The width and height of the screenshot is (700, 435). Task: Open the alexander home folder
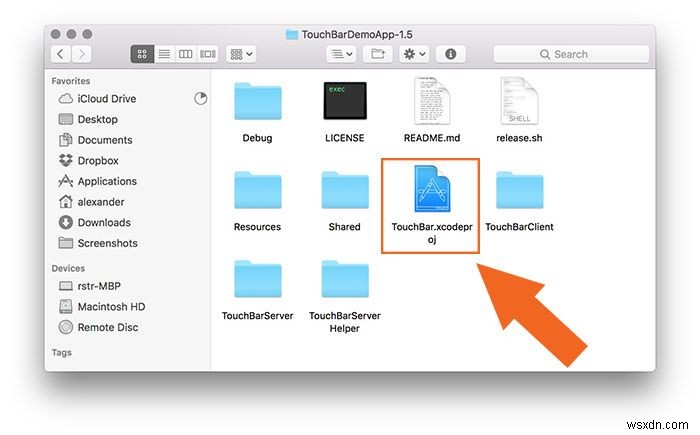click(92, 202)
